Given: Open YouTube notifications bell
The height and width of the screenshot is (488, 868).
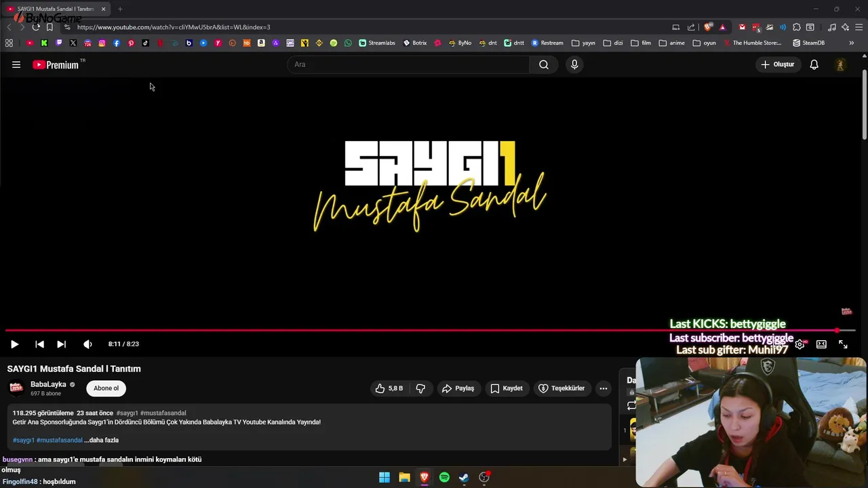Looking at the screenshot, I should tap(814, 64).
